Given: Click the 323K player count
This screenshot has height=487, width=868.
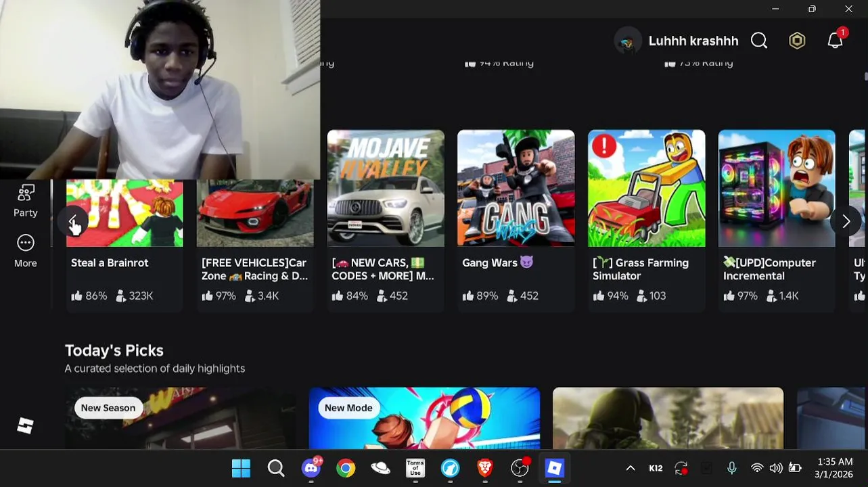Looking at the screenshot, I should click(x=135, y=296).
